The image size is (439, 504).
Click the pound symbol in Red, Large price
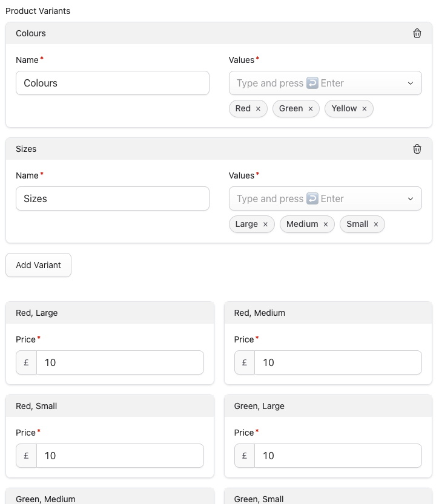[x=27, y=362]
